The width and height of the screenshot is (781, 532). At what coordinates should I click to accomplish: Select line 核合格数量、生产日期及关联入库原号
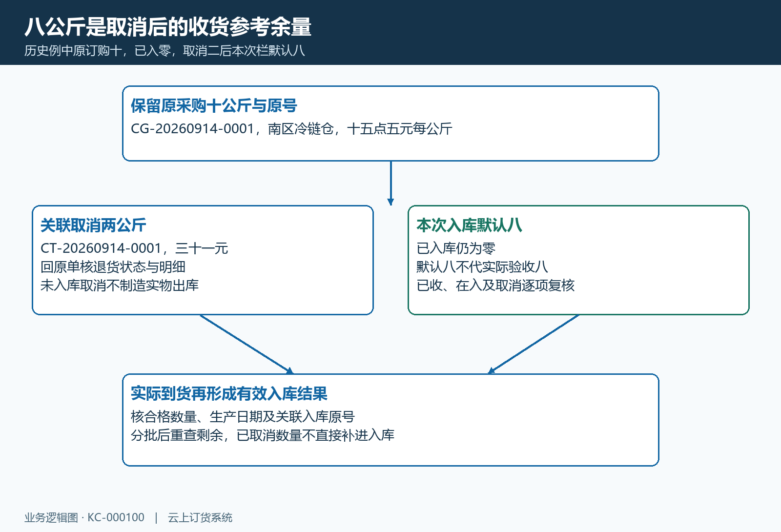[243, 417]
